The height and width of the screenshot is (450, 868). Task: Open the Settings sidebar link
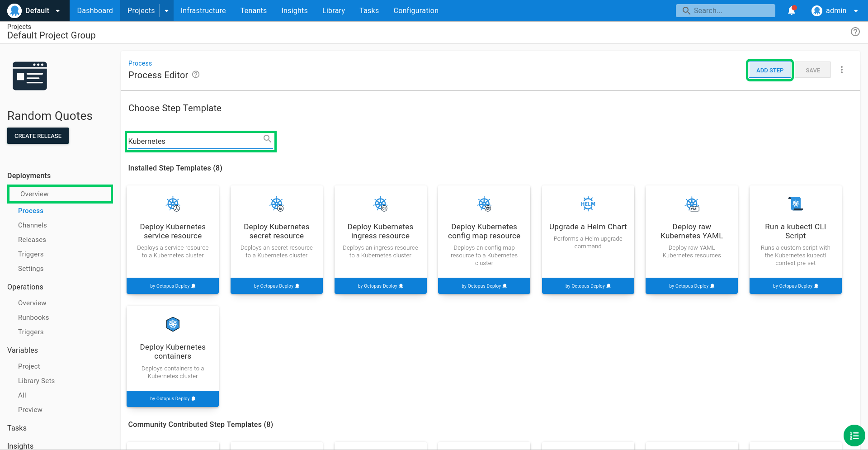[31, 269]
